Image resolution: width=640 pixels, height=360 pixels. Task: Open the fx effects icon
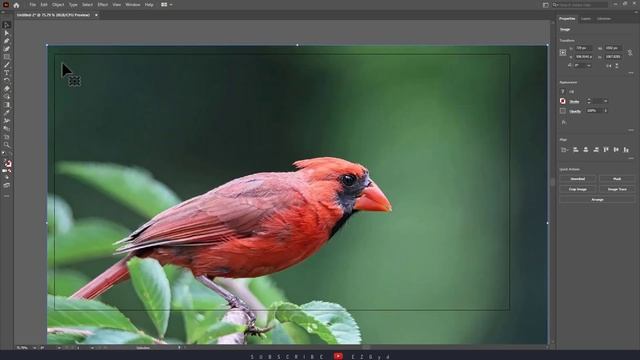tap(564, 122)
